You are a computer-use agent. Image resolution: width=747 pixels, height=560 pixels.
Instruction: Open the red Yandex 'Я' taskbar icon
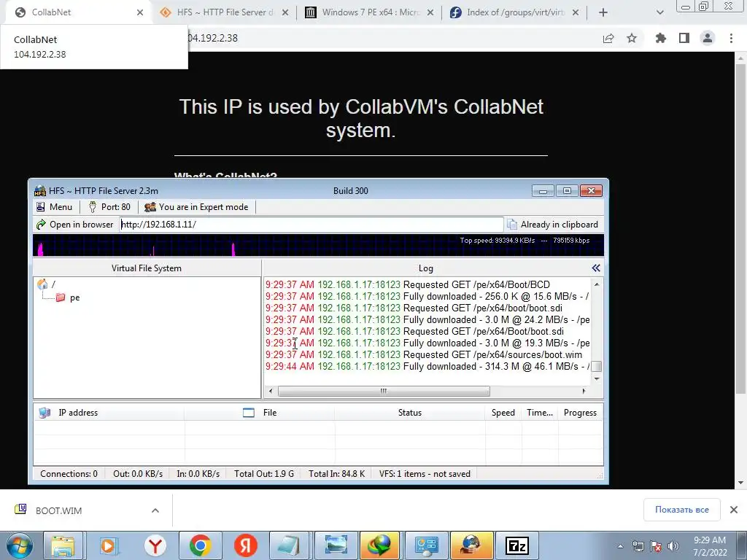point(245,545)
